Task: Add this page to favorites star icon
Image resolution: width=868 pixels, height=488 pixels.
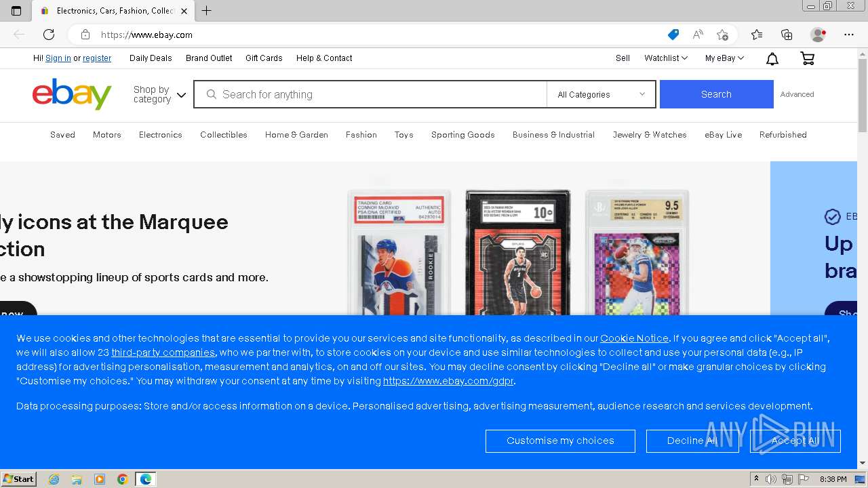Action: tap(723, 35)
